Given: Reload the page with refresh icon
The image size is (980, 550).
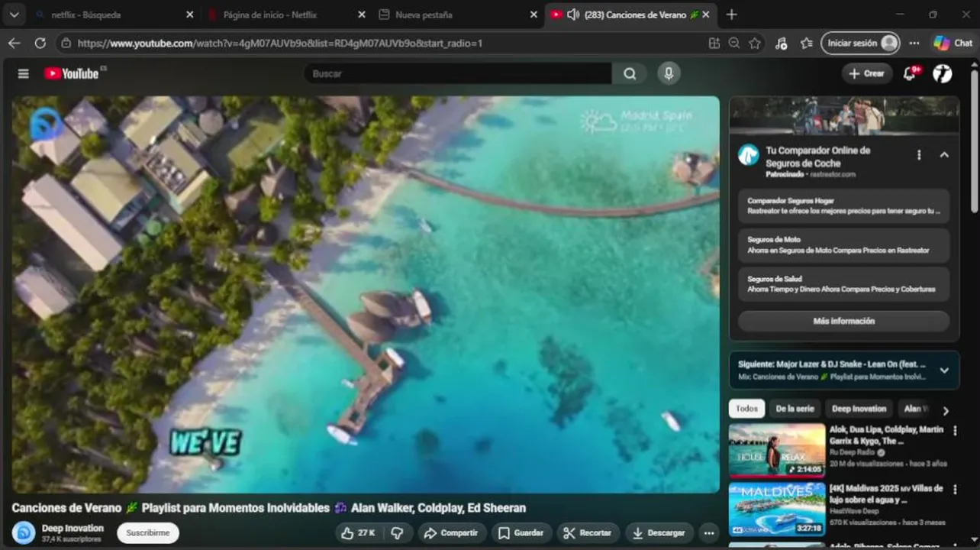Looking at the screenshot, I should (x=40, y=44).
